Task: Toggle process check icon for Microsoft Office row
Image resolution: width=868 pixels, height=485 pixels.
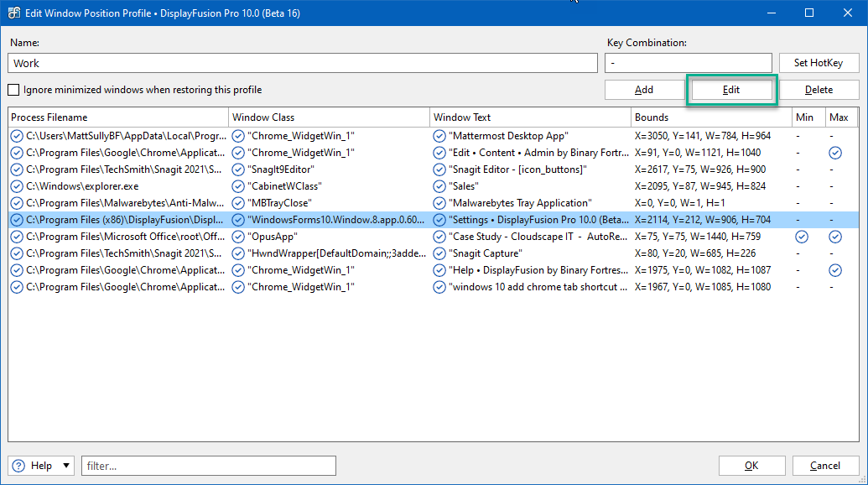Action: click(17, 237)
